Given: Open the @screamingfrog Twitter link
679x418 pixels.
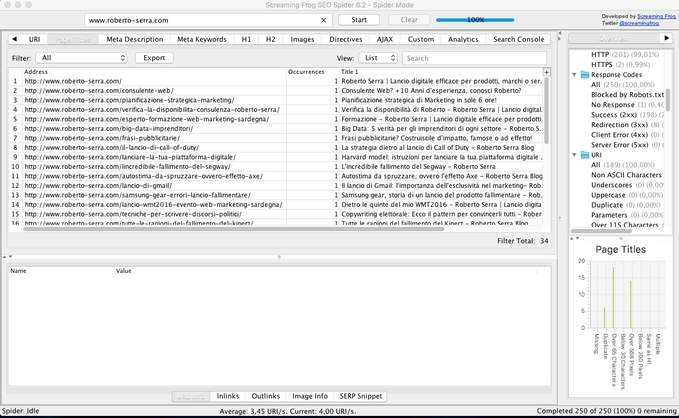Looking at the screenshot, I should point(639,23).
